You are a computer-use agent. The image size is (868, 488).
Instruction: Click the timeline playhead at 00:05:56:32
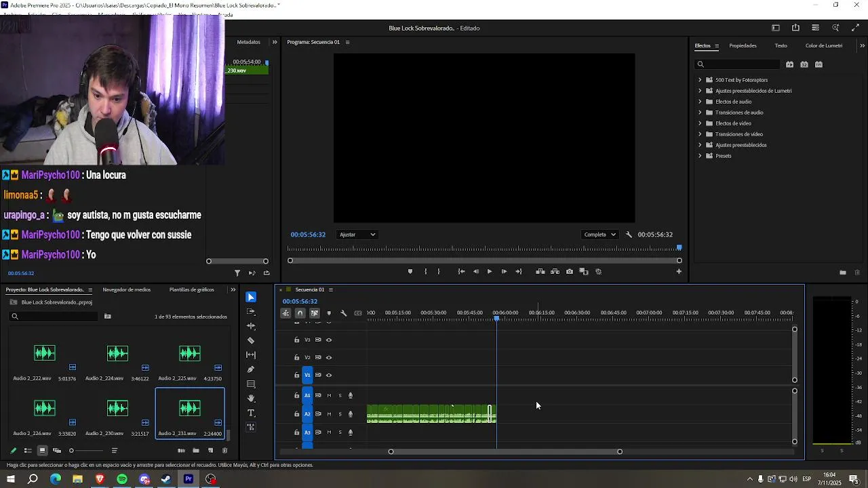point(496,318)
